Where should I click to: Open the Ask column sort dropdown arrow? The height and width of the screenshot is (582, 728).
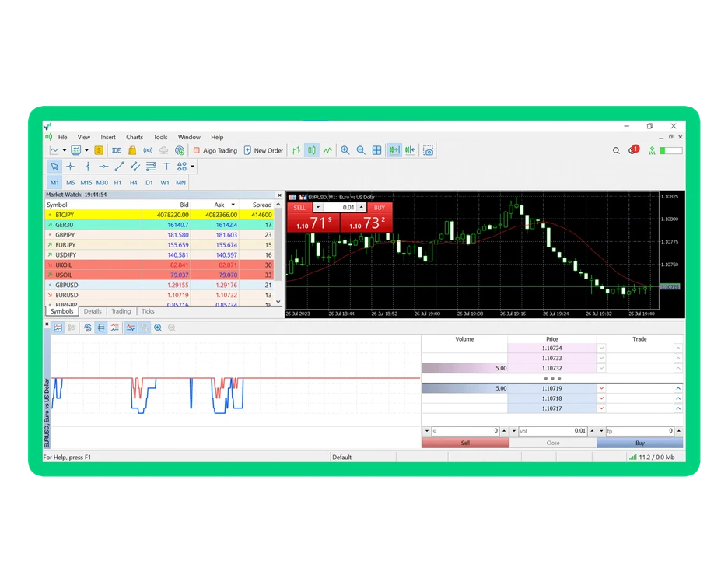[x=233, y=205]
